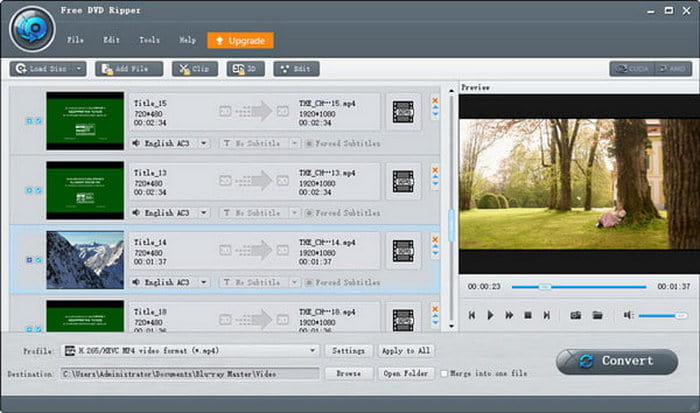700x413 pixels.
Task: Open No Subtitle dropdown for Title_13
Action: point(294,213)
